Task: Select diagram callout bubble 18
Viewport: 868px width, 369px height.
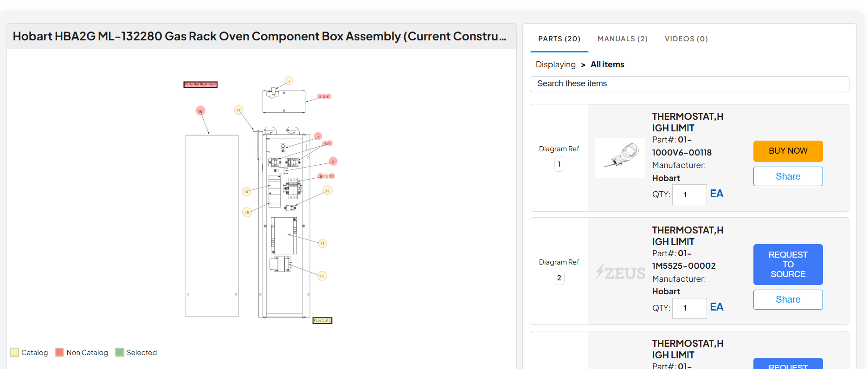Action: 200,111
